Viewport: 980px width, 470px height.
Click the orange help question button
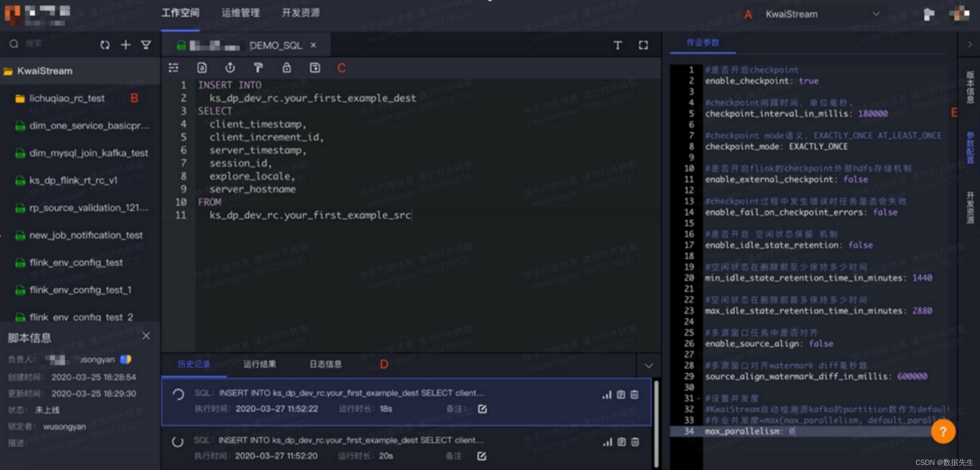coord(943,431)
